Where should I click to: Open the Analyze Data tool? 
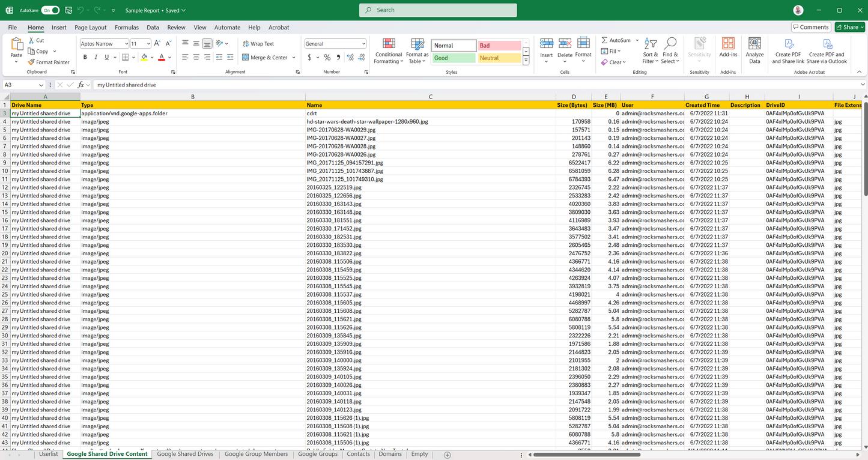click(754, 44)
